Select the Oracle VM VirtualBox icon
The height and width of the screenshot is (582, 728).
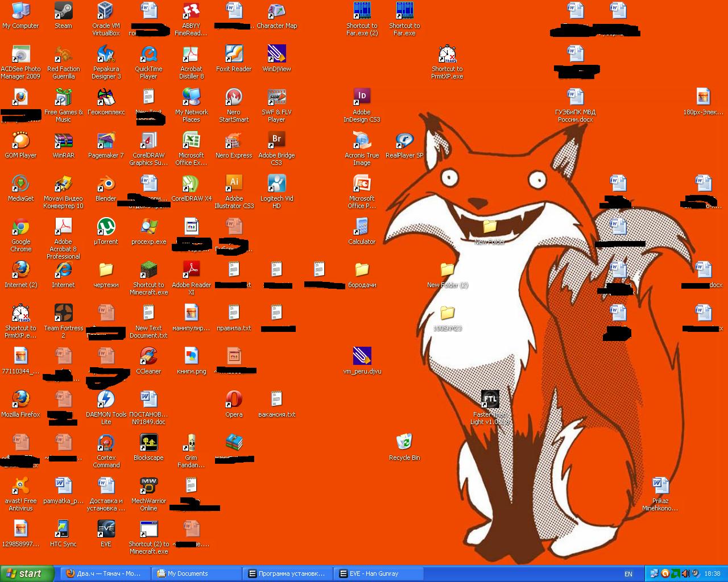[106, 19]
